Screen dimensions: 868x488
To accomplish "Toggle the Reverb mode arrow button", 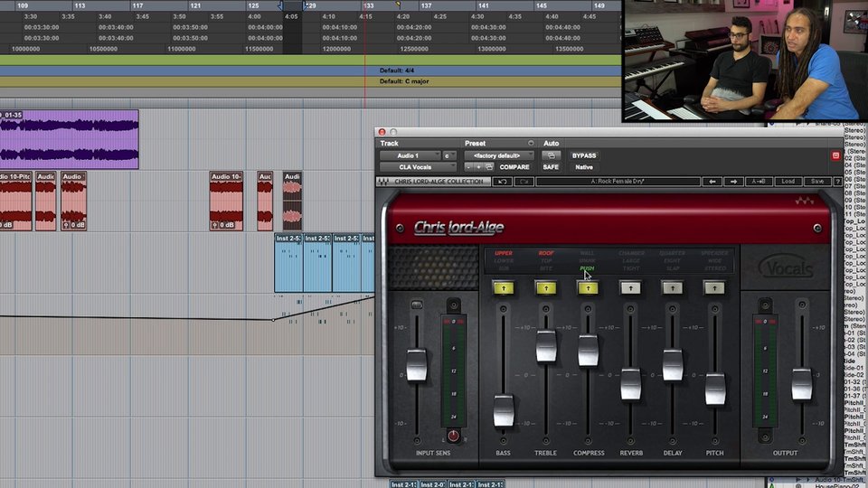I will (630, 287).
